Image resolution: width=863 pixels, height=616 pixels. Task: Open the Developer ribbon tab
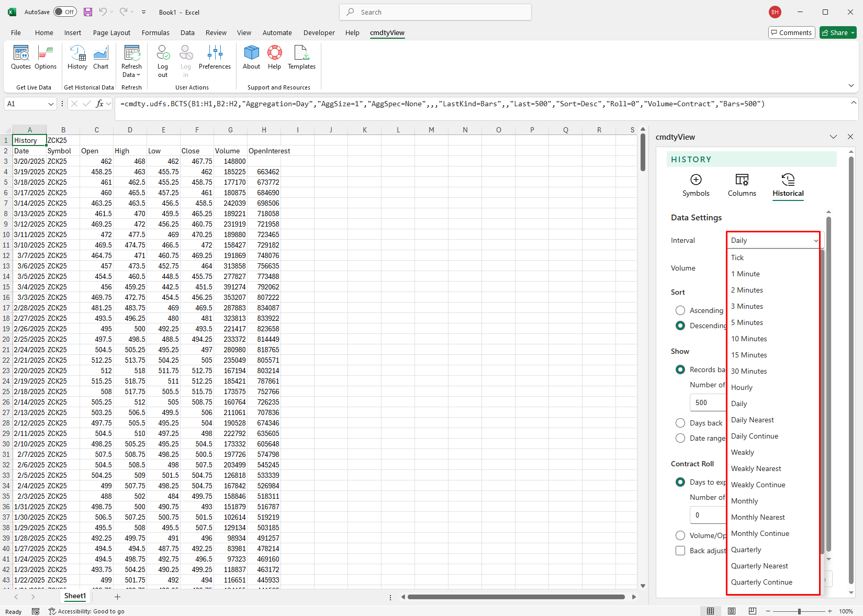[319, 32]
